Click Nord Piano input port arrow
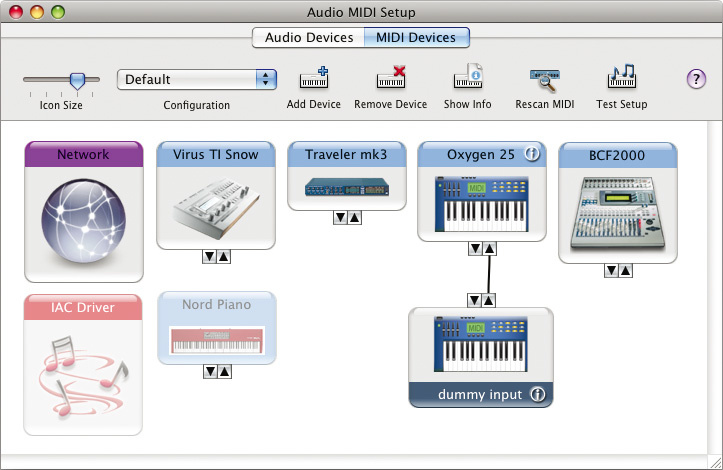723x470 pixels. click(x=225, y=371)
